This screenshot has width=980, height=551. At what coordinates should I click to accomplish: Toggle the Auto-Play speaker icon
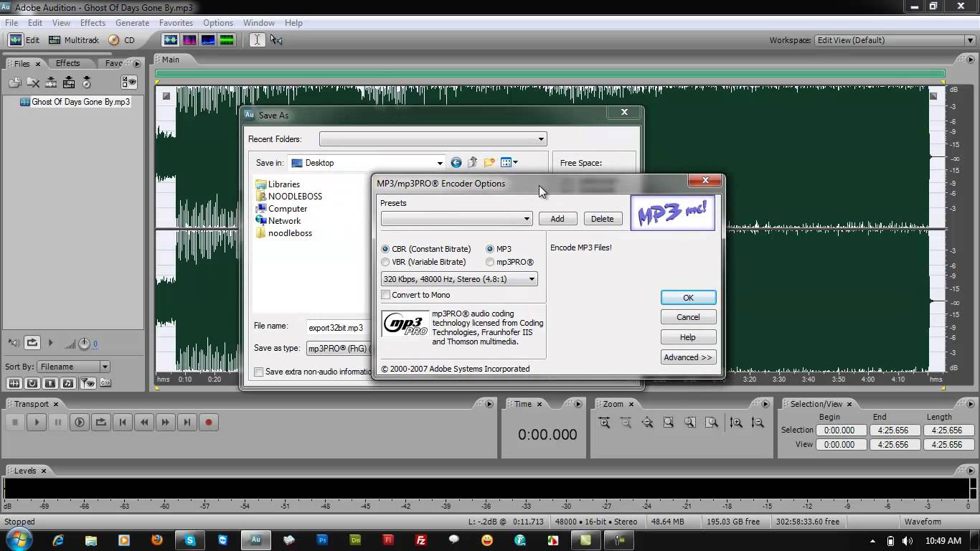click(x=13, y=343)
